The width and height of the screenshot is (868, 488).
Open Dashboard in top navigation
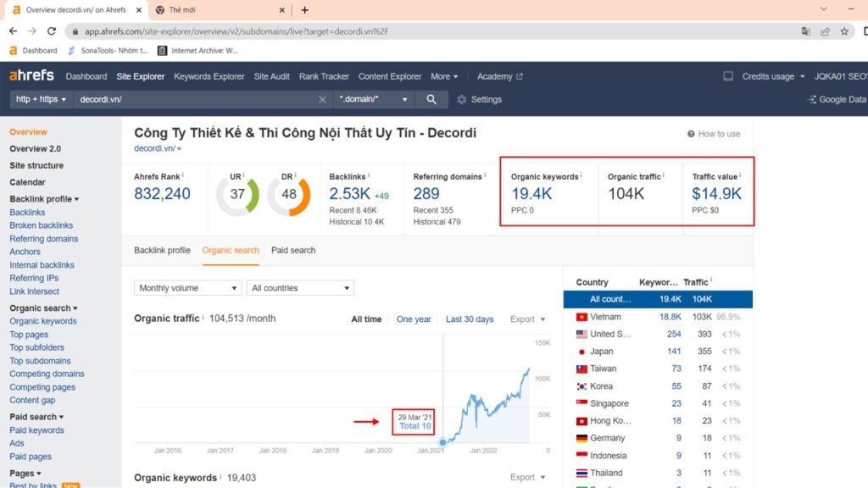pos(86,76)
